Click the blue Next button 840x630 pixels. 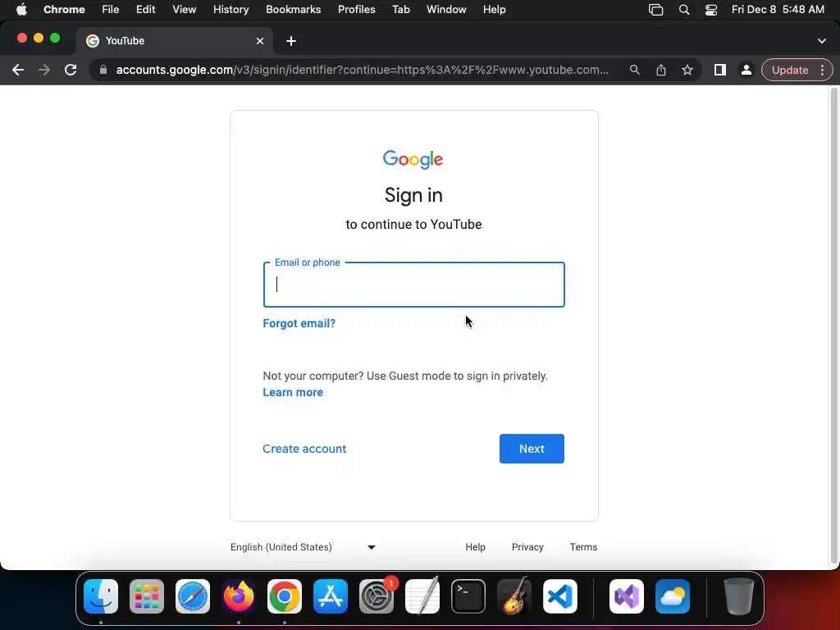pyautogui.click(x=532, y=449)
